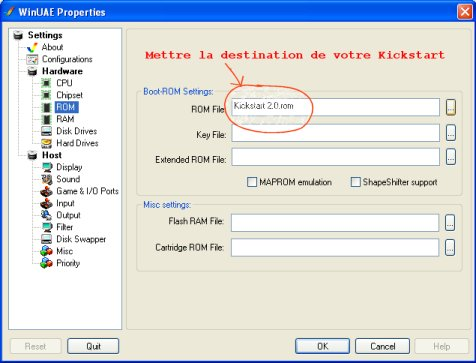Select the Settings root tree label
The width and height of the screenshot is (476, 363).
coord(45,35)
